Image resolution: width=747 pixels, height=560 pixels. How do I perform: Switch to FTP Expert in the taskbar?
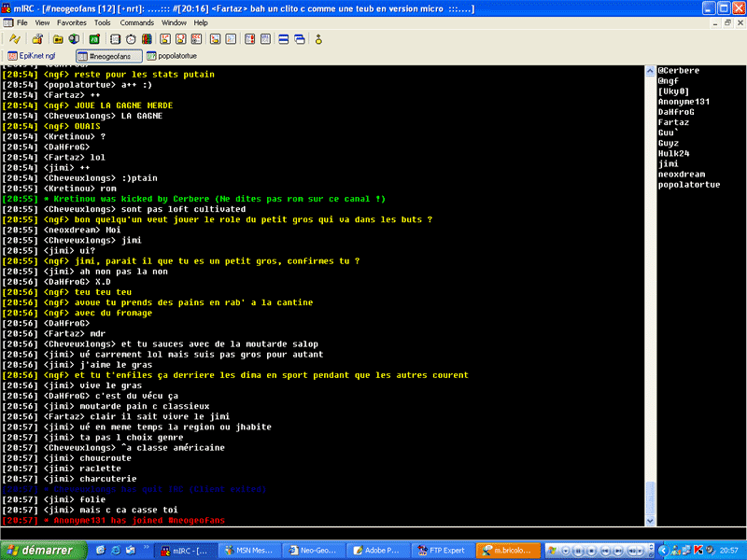tap(441, 550)
